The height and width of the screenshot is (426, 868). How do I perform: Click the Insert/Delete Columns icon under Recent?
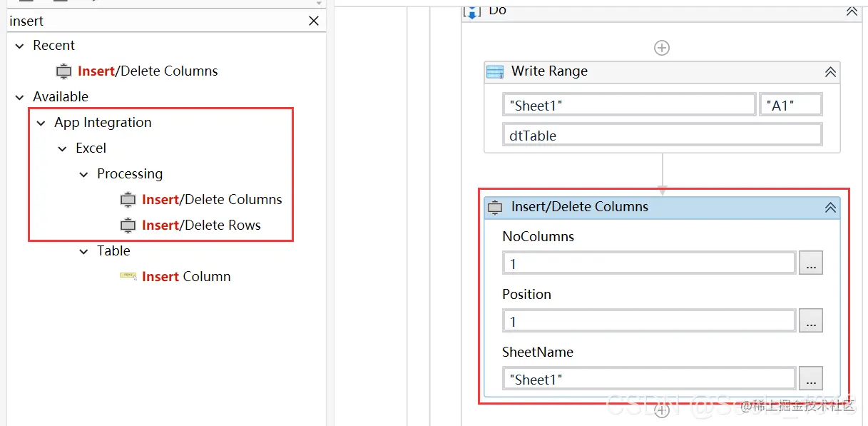pos(63,71)
